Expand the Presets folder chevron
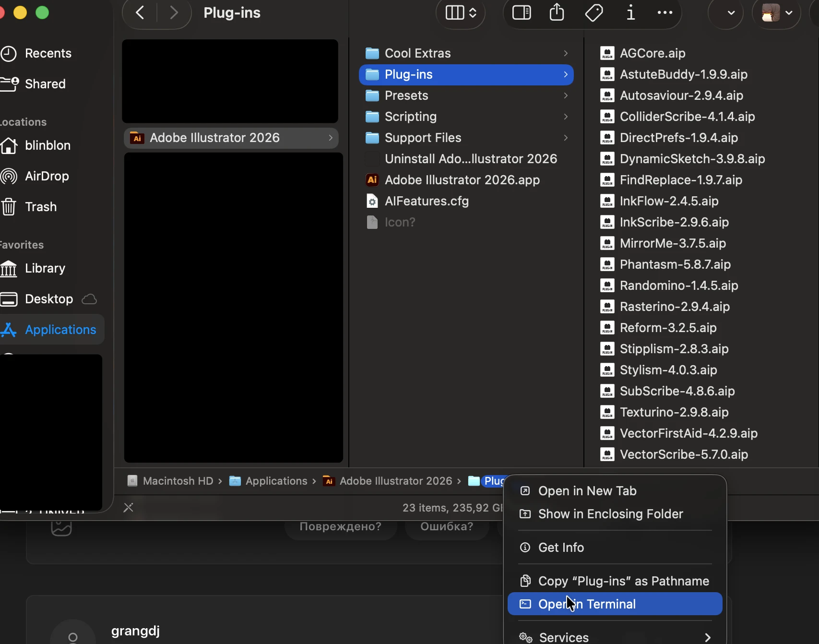This screenshot has height=644, width=819. coord(566,95)
